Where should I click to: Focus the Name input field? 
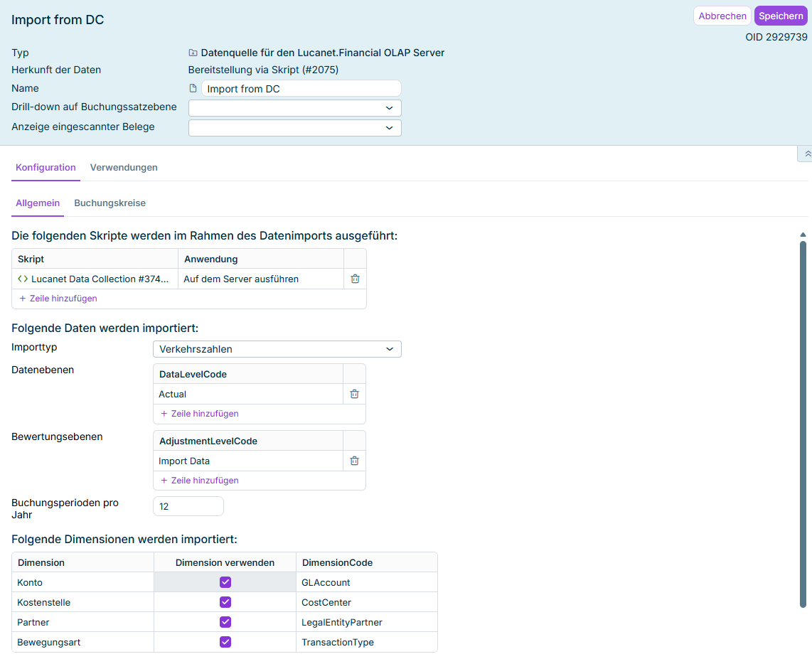click(x=301, y=89)
